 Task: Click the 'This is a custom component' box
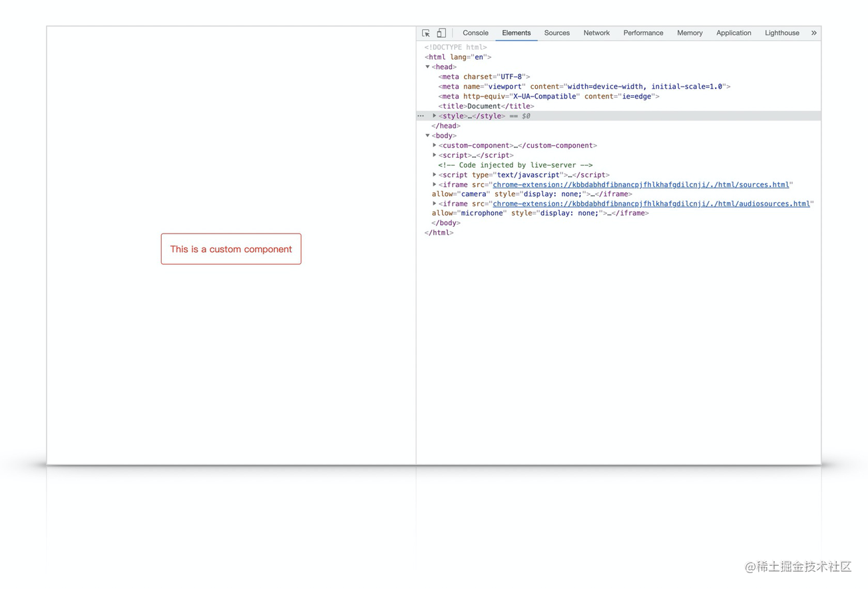[231, 249]
